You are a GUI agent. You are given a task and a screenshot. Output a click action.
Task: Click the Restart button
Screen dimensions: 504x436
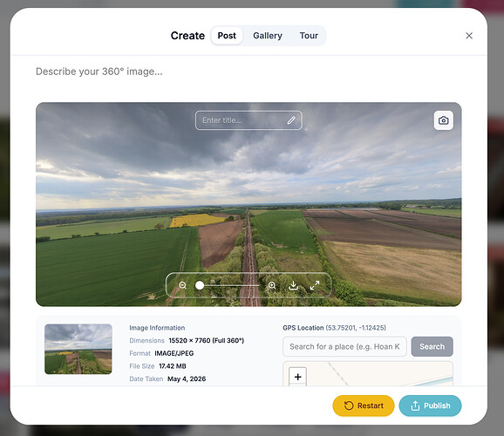pos(364,405)
